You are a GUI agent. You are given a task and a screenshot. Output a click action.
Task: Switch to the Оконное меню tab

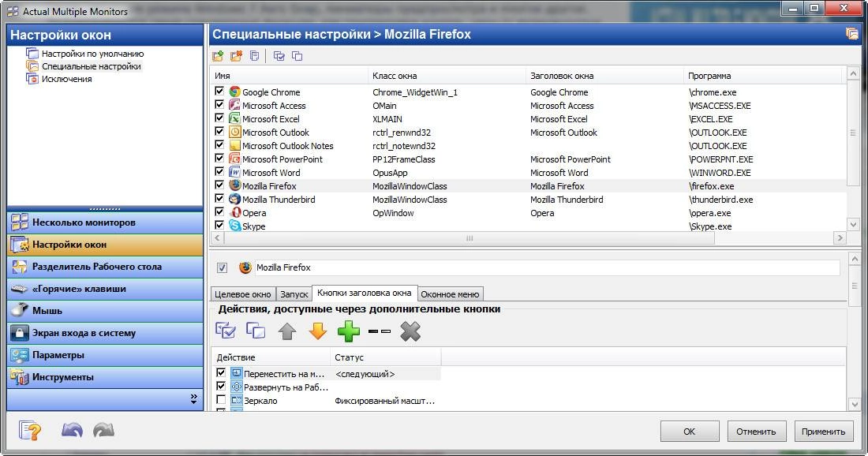(x=450, y=294)
